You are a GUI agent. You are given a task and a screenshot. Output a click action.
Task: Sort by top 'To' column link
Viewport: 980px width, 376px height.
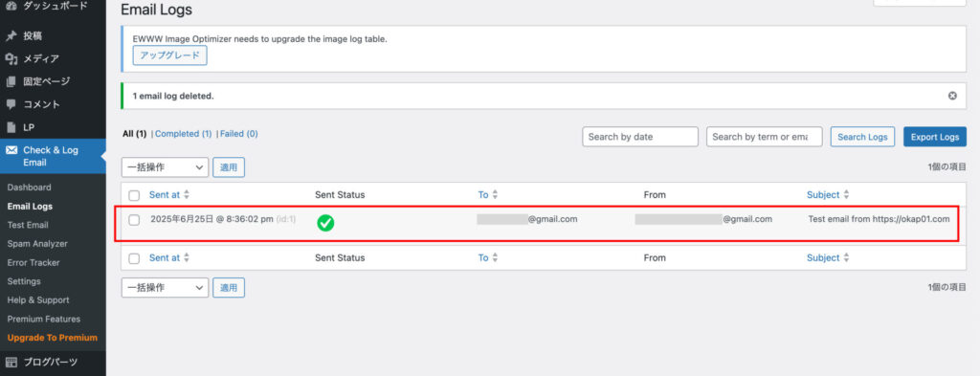tap(483, 195)
